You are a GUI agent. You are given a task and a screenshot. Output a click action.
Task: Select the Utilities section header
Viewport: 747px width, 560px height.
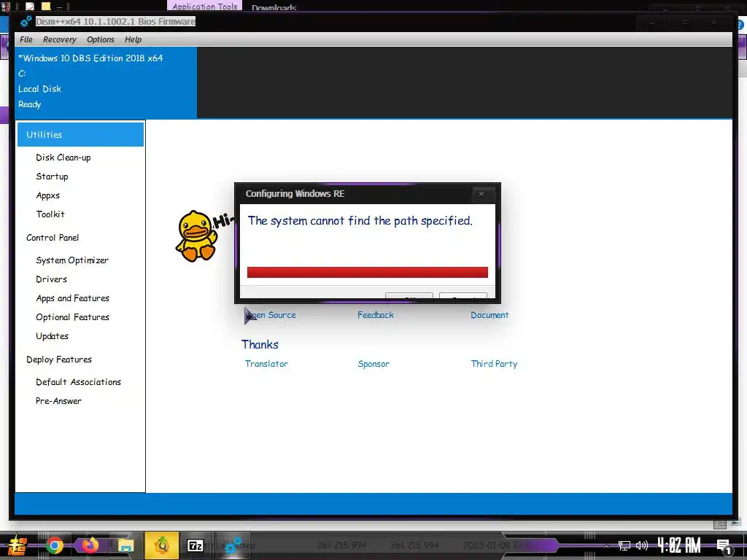pos(80,134)
